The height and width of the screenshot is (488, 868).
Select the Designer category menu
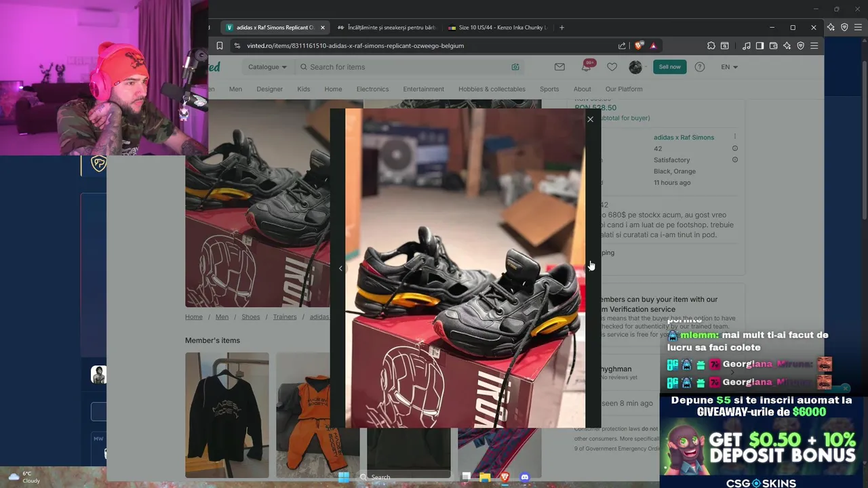[269, 89]
